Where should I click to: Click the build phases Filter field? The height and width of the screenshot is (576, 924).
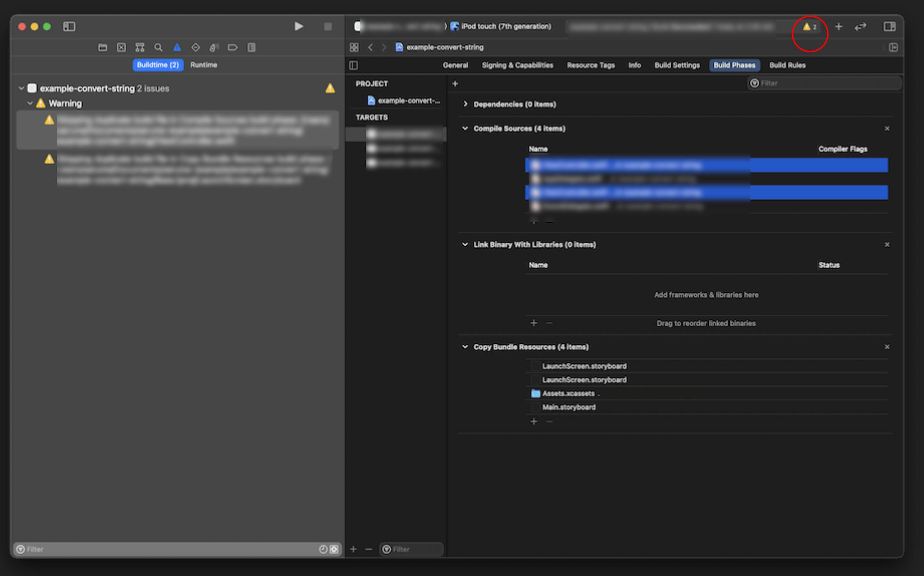(824, 84)
